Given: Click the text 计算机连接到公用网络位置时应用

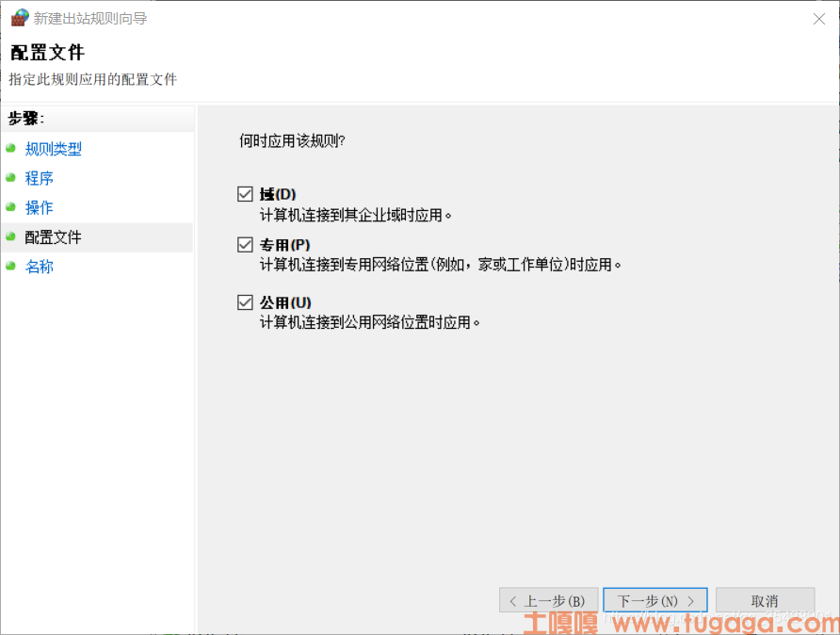Looking at the screenshot, I should [x=370, y=322].
